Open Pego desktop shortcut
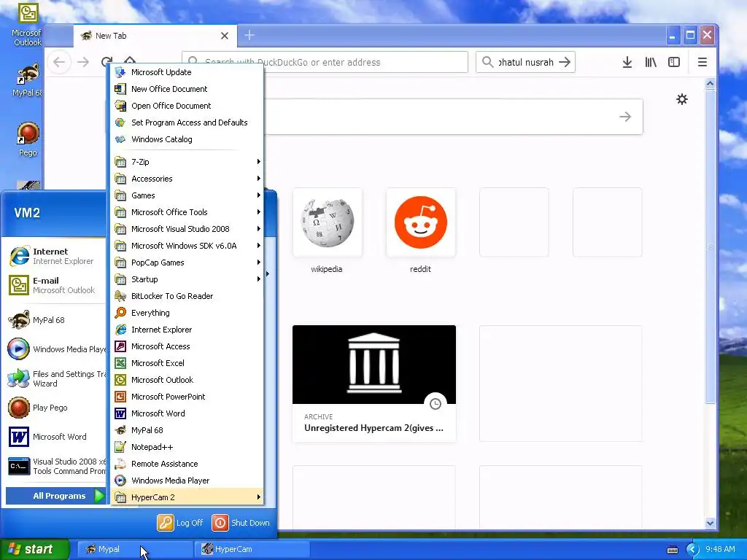This screenshot has width=747, height=560. [28, 139]
